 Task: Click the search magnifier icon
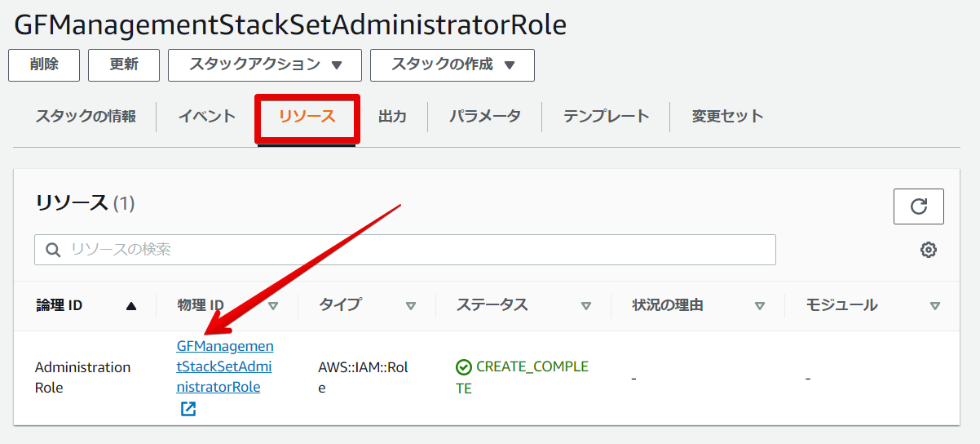tap(54, 250)
